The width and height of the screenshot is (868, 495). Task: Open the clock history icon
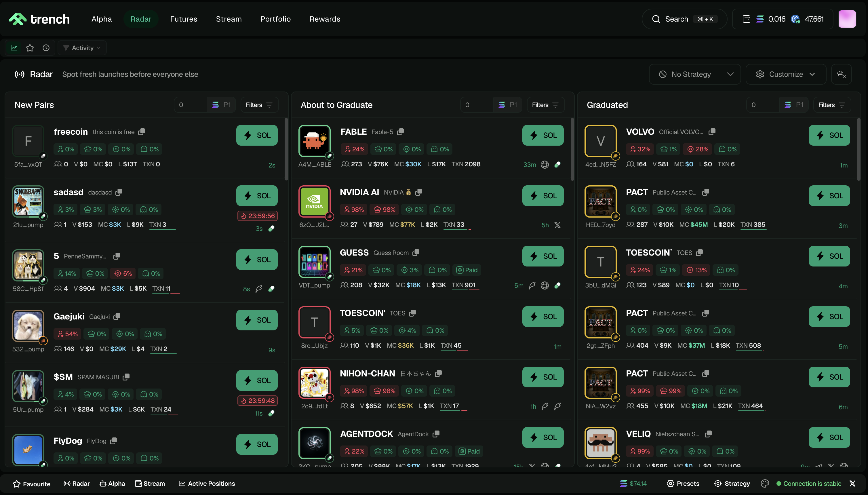(x=46, y=48)
